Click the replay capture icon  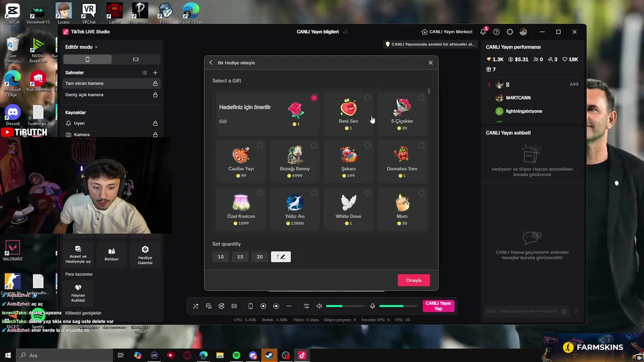(276, 306)
